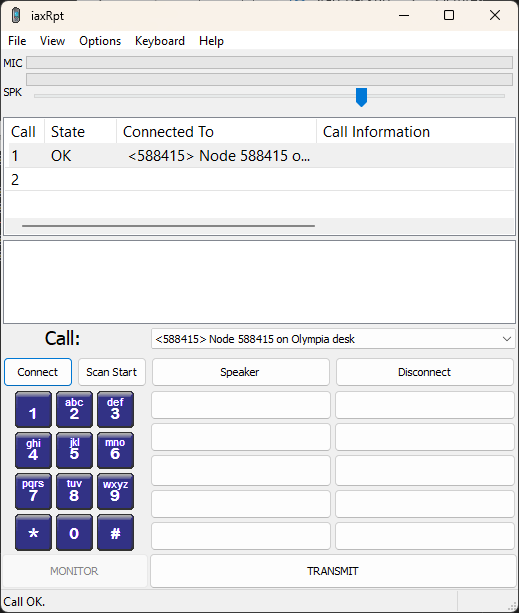Click the State column header
Image resolution: width=519 pixels, height=613 pixels.
click(81, 132)
